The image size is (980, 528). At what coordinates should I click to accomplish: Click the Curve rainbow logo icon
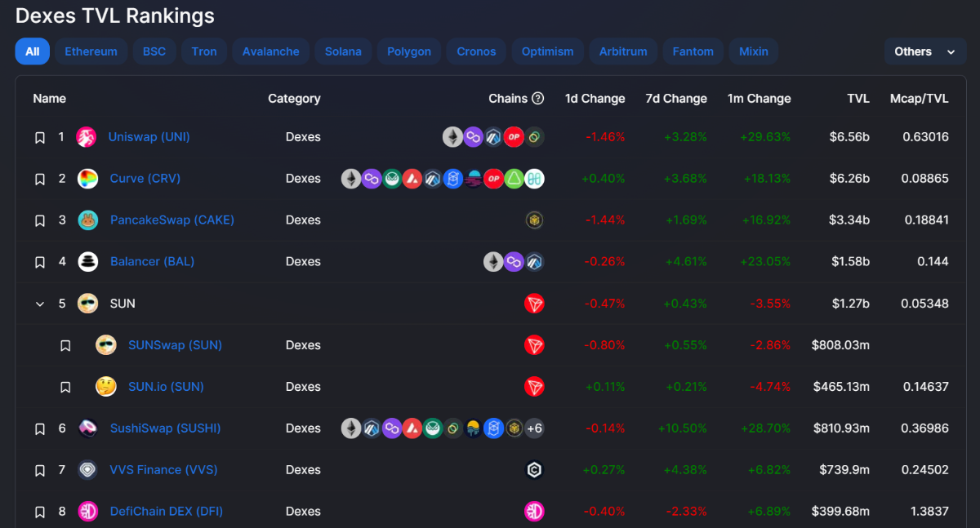[87, 179]
